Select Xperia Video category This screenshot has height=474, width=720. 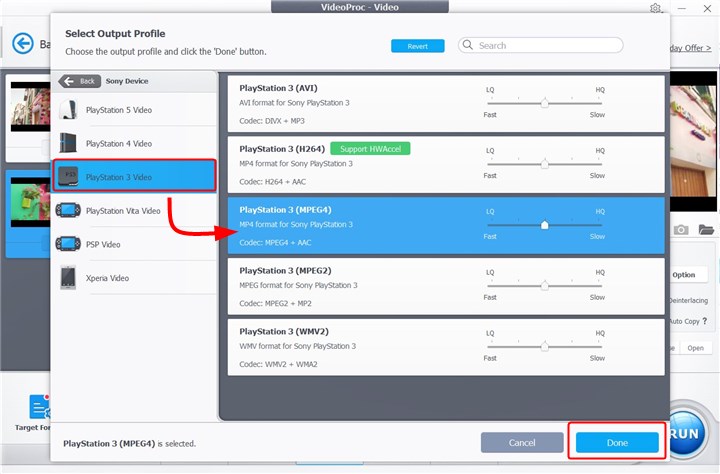(x=134, y=277)
